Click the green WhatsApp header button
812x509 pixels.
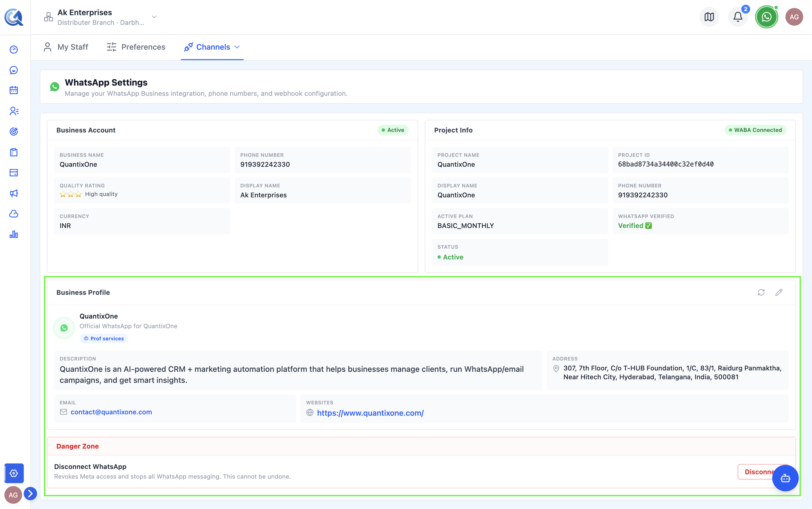pos(766,17)
